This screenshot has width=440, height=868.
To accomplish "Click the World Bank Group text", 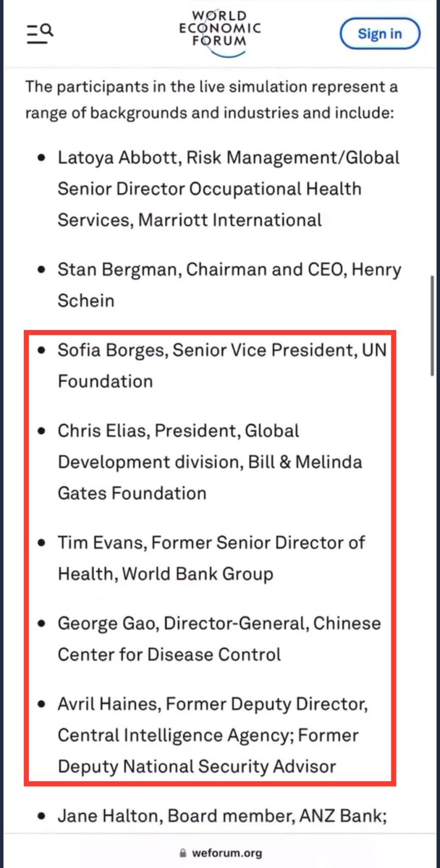I will pyautogui.click(x=198, y=574).
